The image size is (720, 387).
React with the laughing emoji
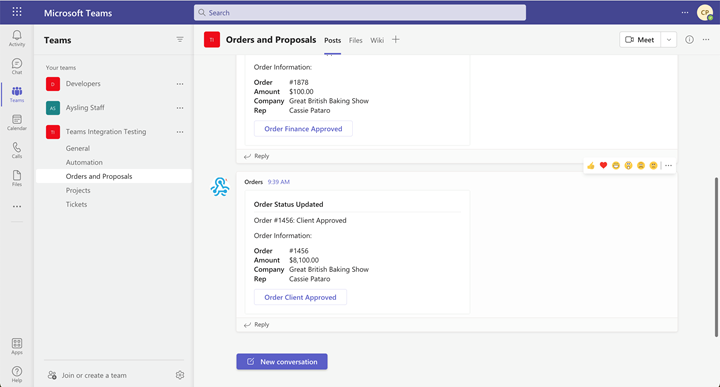(616, 165)
